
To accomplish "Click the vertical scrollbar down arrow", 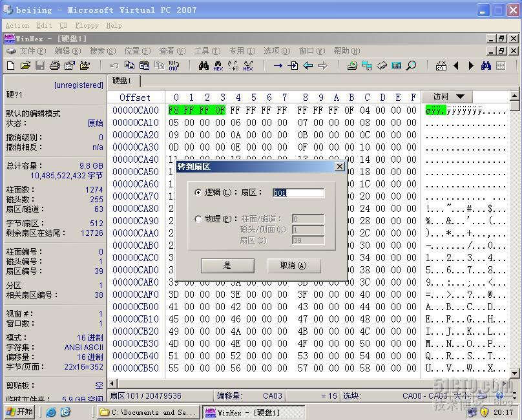I will click(515, 373).
